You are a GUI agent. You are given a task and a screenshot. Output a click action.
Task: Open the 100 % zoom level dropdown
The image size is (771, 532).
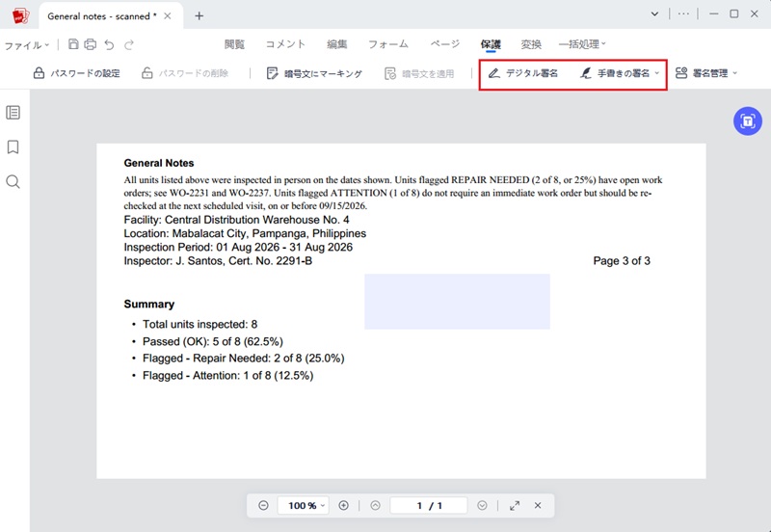[303, 505]
